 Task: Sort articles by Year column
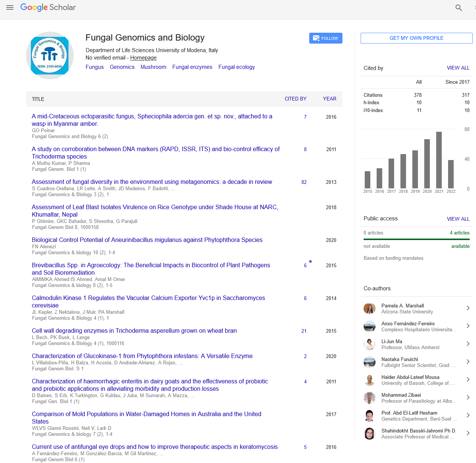pyautogui.click(x=329, y=99)
